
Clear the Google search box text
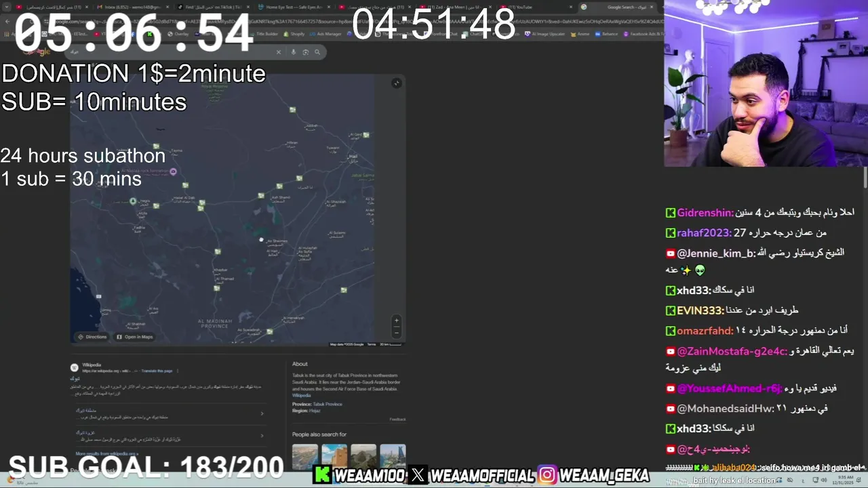point(278,52)
